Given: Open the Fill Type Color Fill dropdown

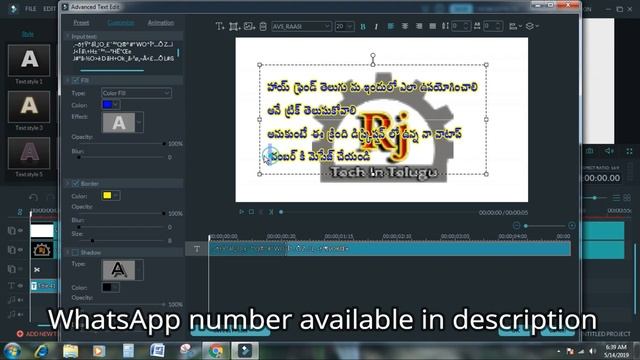Looking at the screenshot, I should [136, 93].
